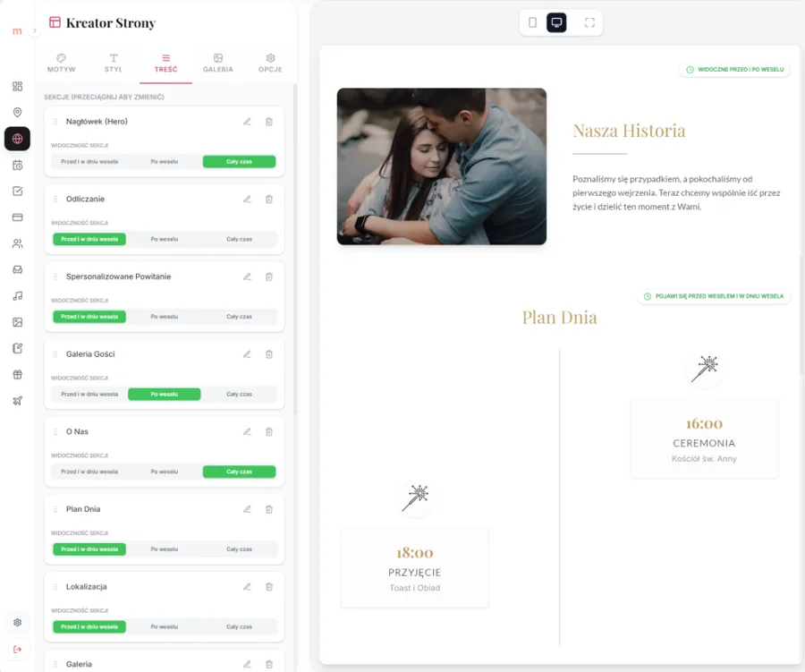
Task: Switch Plan Dnia visibility to Po weselu
Action: (x=163, y=549)
